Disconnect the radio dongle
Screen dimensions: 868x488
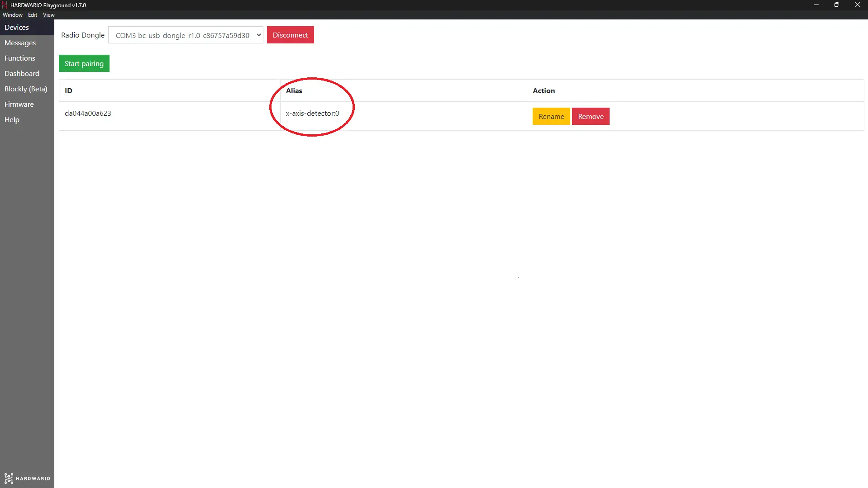[290, 35]
